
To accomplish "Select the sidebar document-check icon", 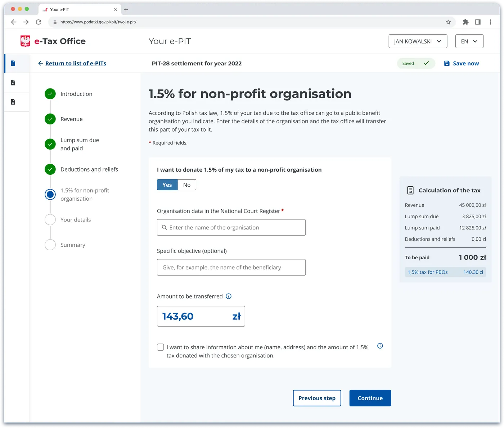I will [13, 83].
